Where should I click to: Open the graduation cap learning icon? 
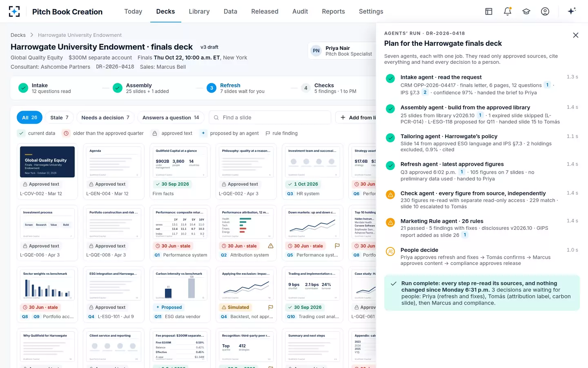click(526, 11)
